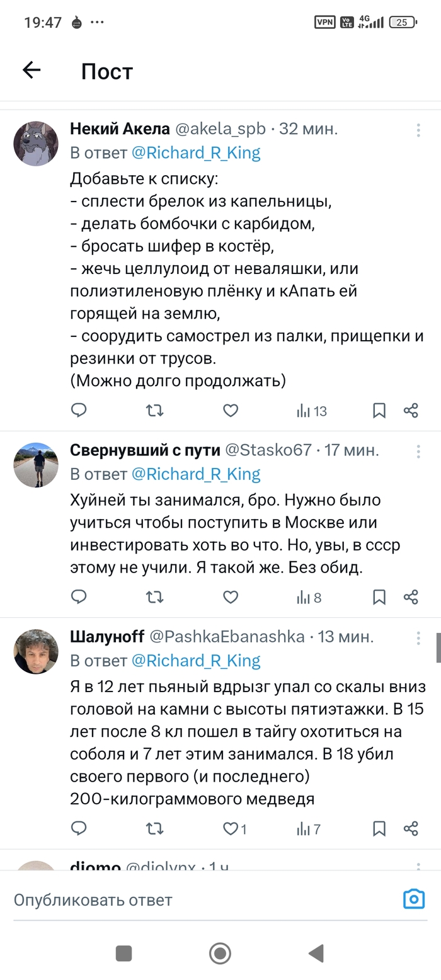
Task: Open more options for Шалуноff's reply
Action: pos(418,638)
